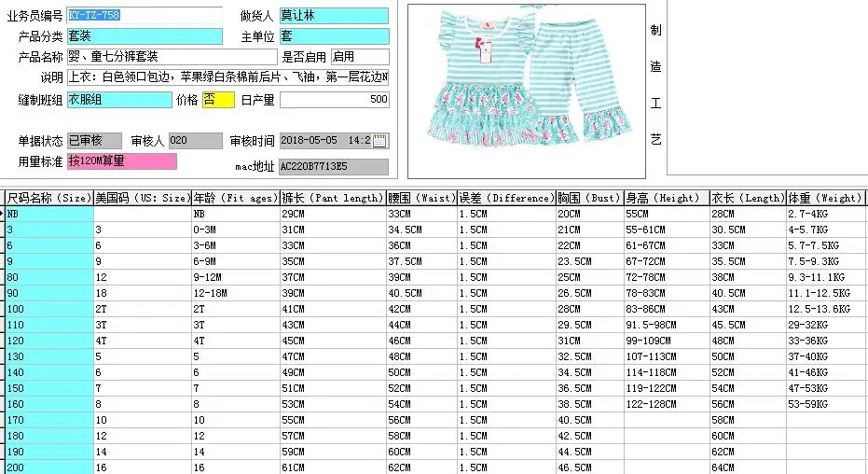This screenshot has height=474, width=868.
Task: Select size cell 80
Action: tap(49, 277)
